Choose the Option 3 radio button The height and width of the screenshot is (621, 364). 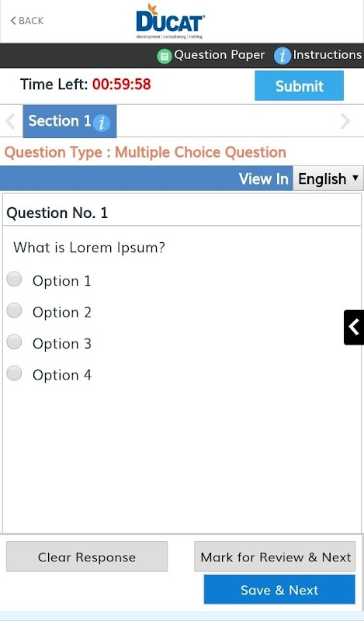(x=14, y=342)
